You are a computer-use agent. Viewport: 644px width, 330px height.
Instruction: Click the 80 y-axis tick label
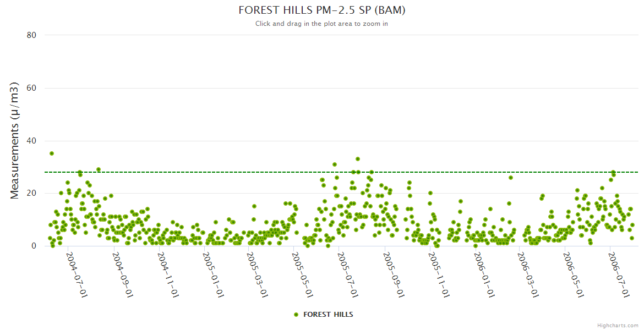point(31,35)
